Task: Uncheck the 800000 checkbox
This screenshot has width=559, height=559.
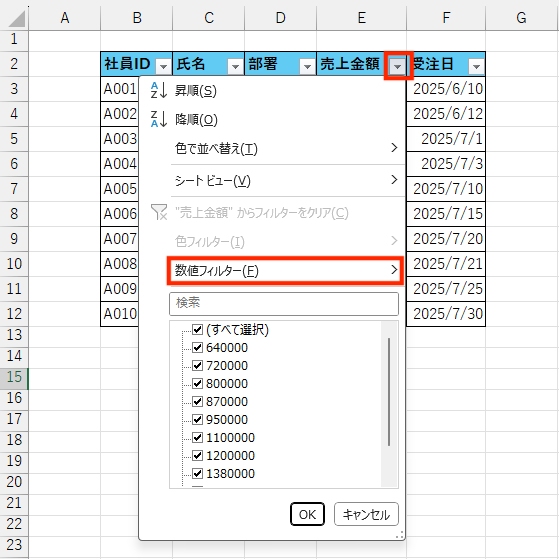Action: click(x=198, y=383)
